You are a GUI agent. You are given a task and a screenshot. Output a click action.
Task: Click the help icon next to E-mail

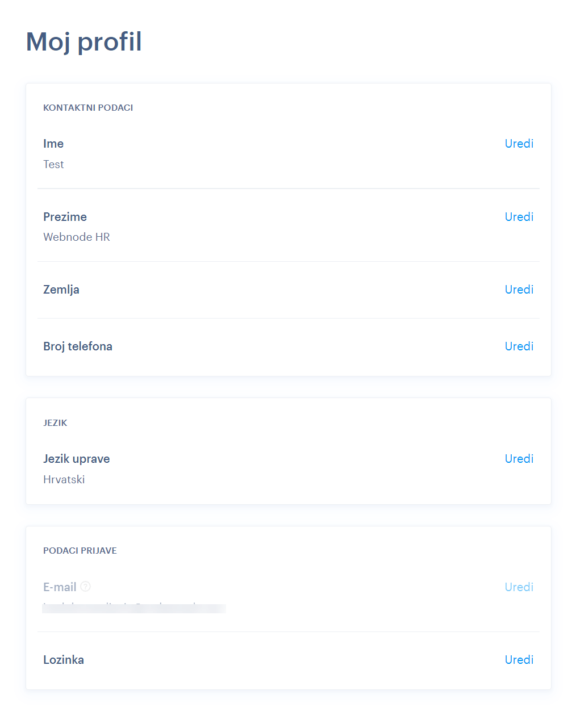(x=86, y=587)
